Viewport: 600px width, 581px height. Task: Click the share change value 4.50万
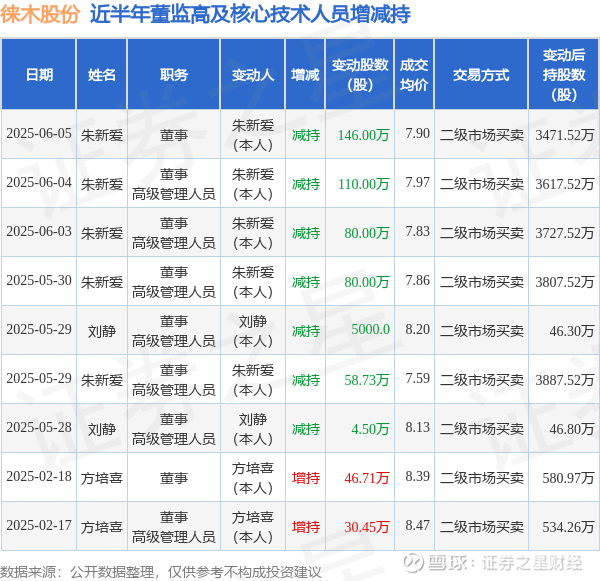point(370,429)
